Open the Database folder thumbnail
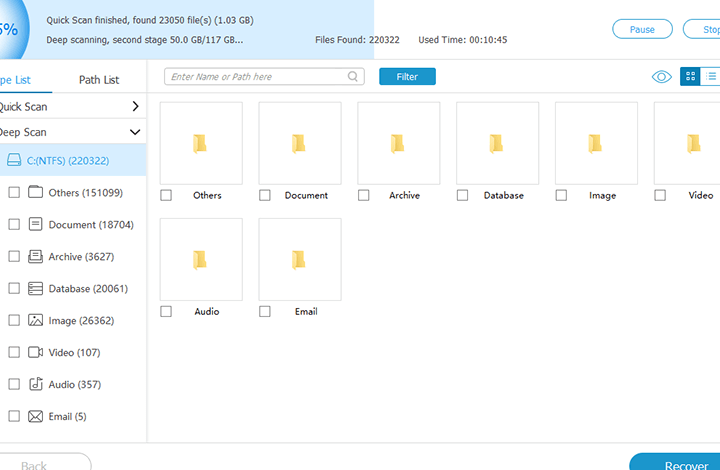The width and height of the screenshot is (720, 470). point(497,143)
